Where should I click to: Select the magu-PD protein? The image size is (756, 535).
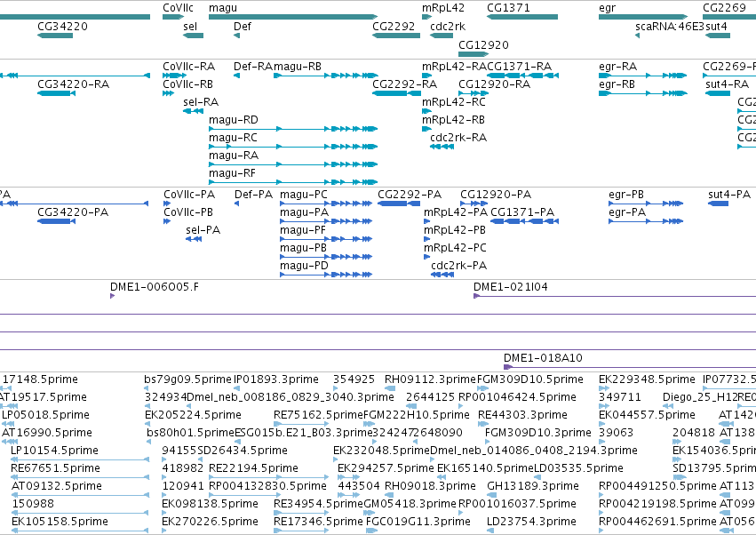tap(326, 275)
